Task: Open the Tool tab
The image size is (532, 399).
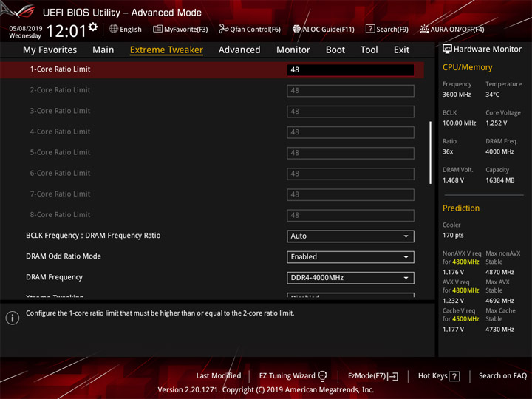Action: click(x=369, y=50)
